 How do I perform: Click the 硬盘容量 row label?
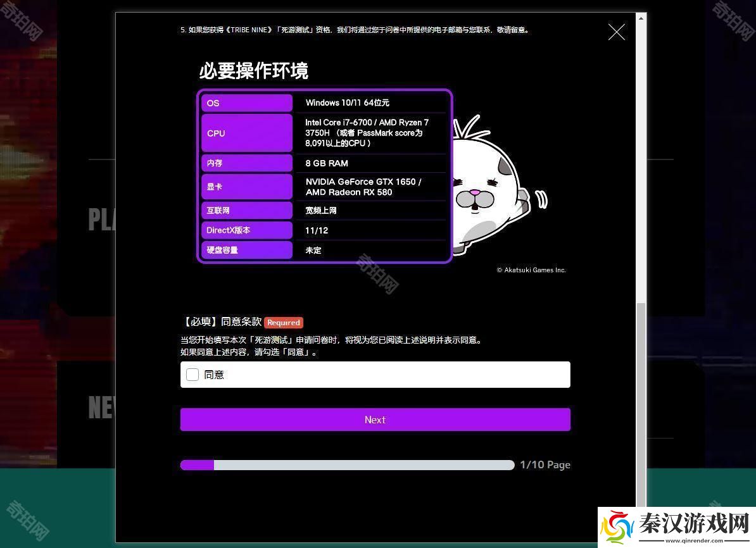[247, 250]
